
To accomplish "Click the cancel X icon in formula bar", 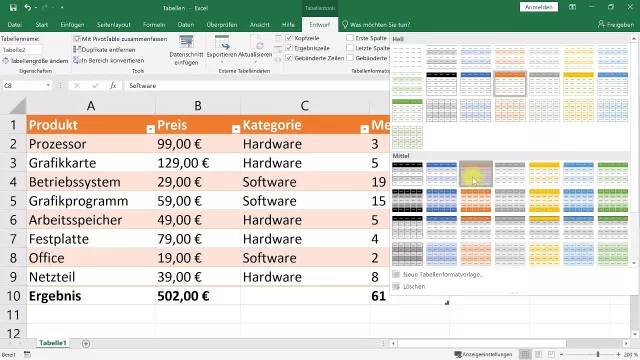I will tap(77, 85).
